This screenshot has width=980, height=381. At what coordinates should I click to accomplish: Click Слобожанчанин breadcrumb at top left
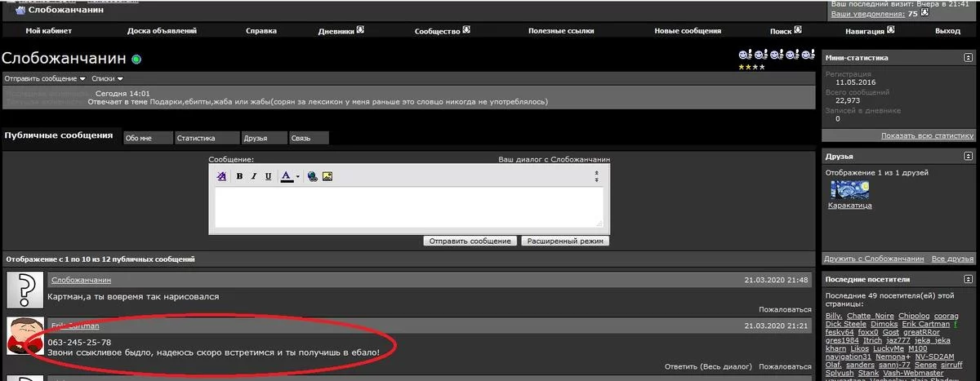click(x=65, y=10)
